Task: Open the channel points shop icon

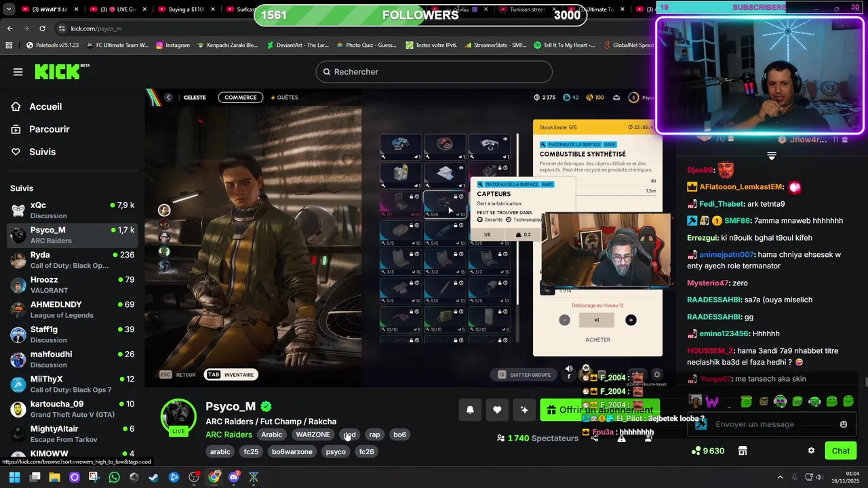Action: click(x=743, y=451)
